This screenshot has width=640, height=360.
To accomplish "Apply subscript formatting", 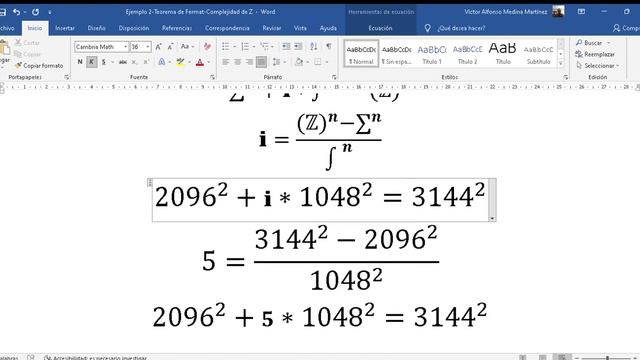I will coord(134,62).
